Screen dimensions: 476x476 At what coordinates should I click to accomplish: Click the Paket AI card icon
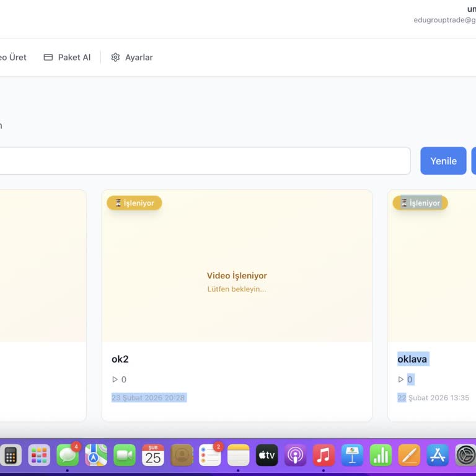click(48, 57)
